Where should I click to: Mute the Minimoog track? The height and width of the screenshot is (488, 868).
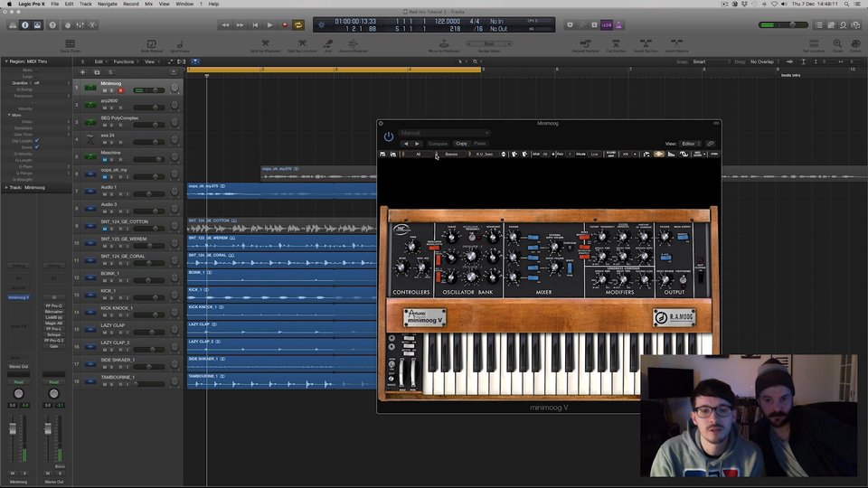point(105,90)
